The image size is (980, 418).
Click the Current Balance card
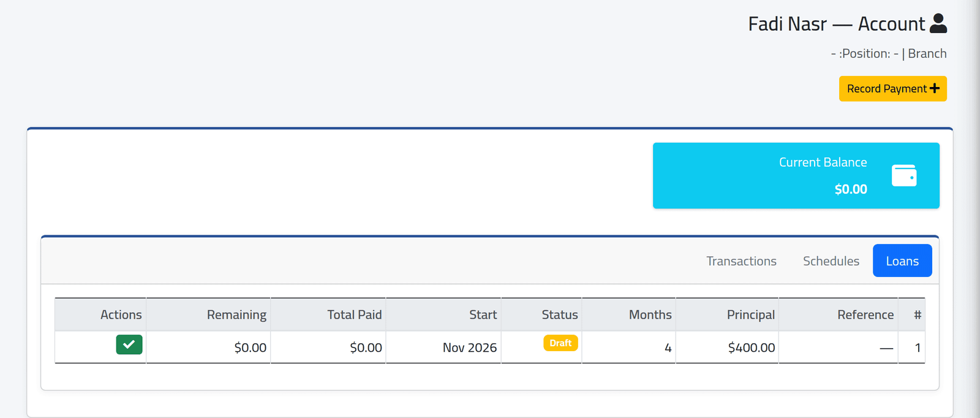[x=796, y=176]
